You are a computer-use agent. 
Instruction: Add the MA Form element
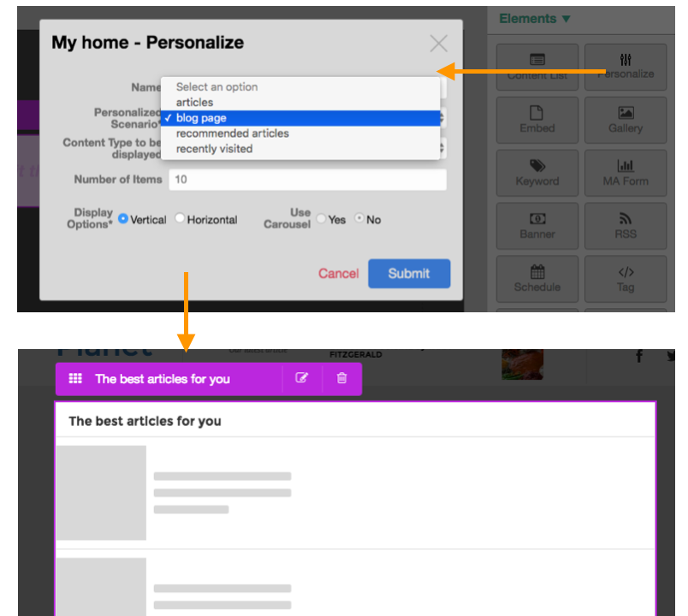(x=625, y=172)
